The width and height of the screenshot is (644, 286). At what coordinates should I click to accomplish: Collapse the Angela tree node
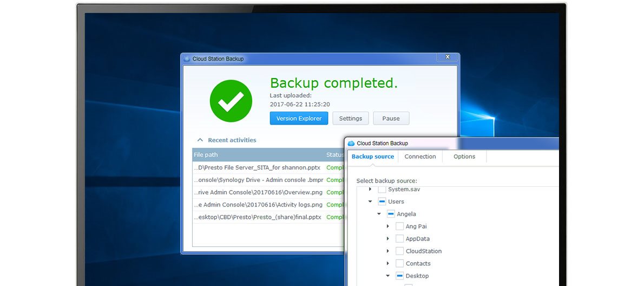click(x=379, y=213)
